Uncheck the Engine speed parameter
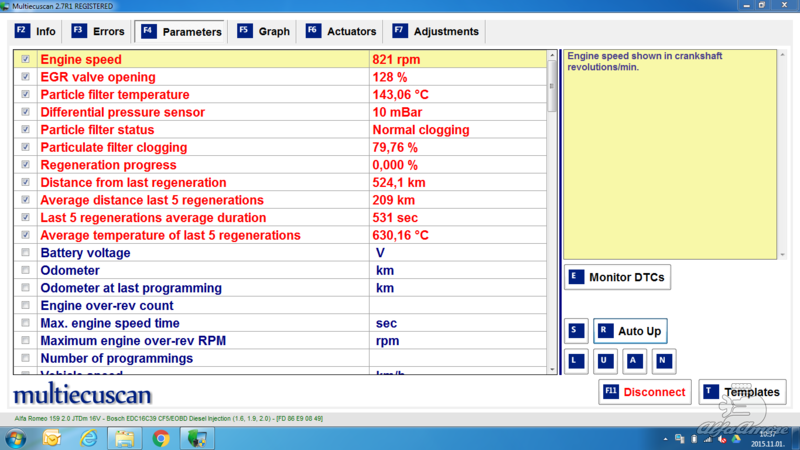Image resolution: width=800 pixels, height=450 pixels. tap(26, 59)
